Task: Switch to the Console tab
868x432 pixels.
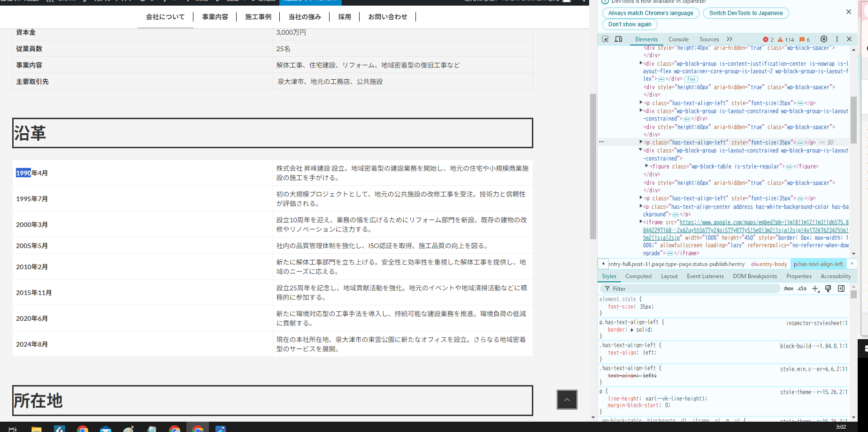Action: 678,39
